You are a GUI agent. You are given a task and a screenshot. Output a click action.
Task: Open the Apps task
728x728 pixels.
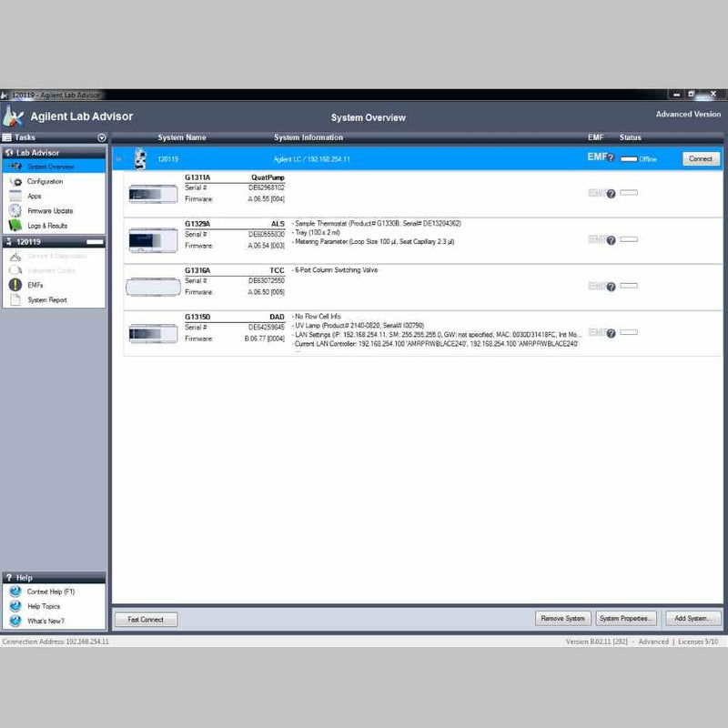(34, 196)
